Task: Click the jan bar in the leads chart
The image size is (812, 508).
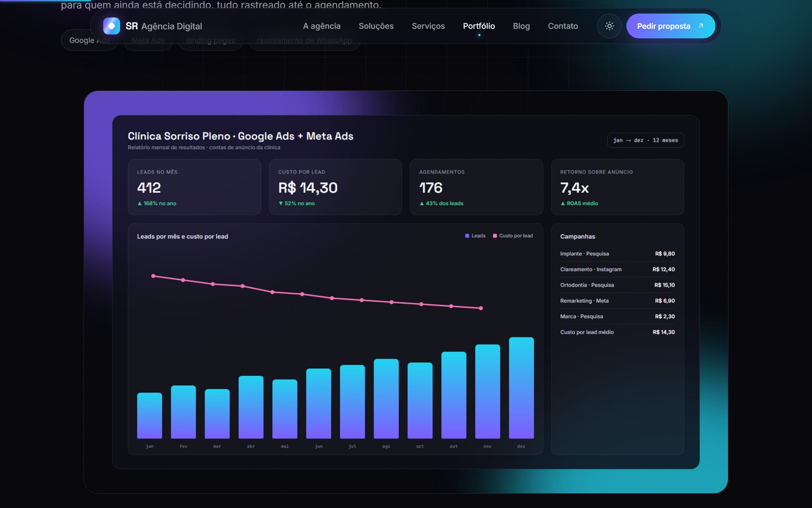Action: pyautogui.click(x=150, y=416)
